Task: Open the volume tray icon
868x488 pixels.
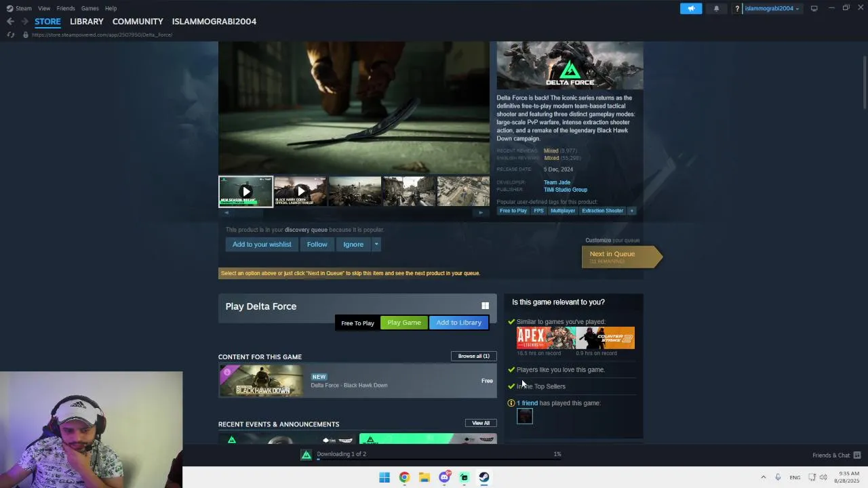Action: (825, 477)
